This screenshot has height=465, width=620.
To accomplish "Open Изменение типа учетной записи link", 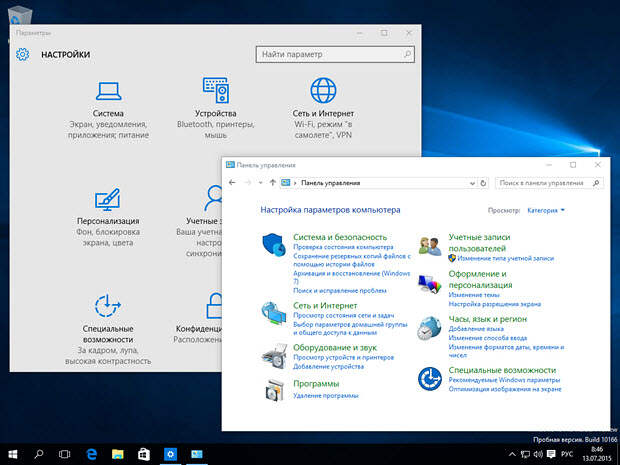I will (x=506, y=259).
